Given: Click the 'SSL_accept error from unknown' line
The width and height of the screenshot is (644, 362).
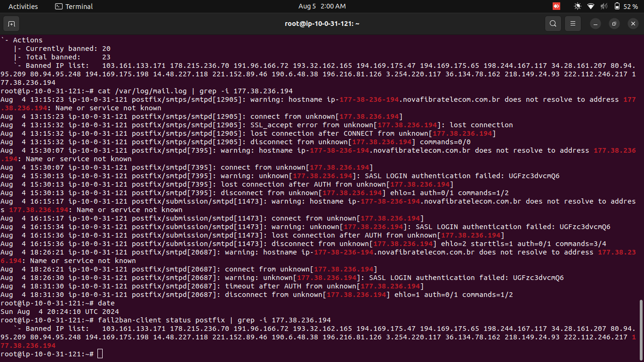Looking at the screenshot, I should (257, 125).
